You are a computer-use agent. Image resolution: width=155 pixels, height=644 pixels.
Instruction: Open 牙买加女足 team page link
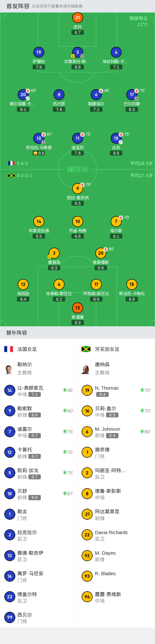107,349
